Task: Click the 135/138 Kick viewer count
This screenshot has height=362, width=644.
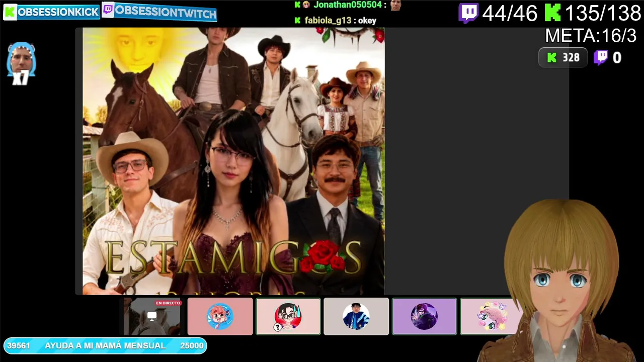Action: pyautogui.click(x=603, y=14)
